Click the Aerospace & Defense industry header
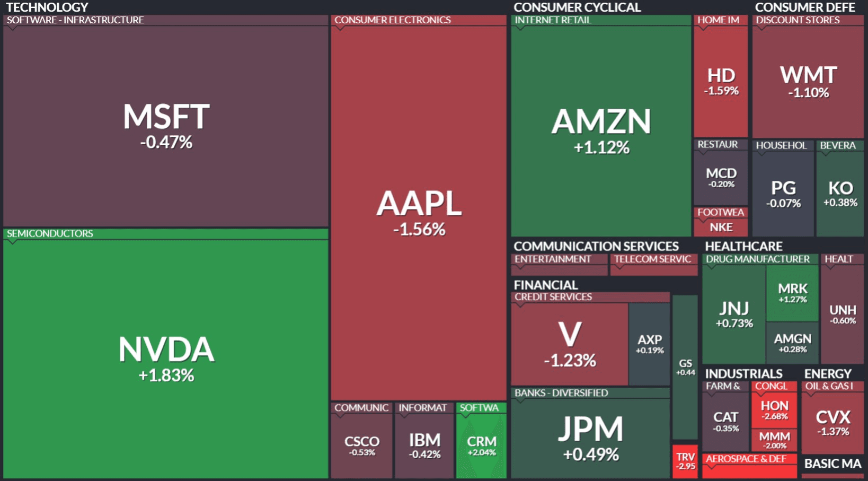Image resolution: width=868 pixels, height=481 pixels. [x=746, y=459]
